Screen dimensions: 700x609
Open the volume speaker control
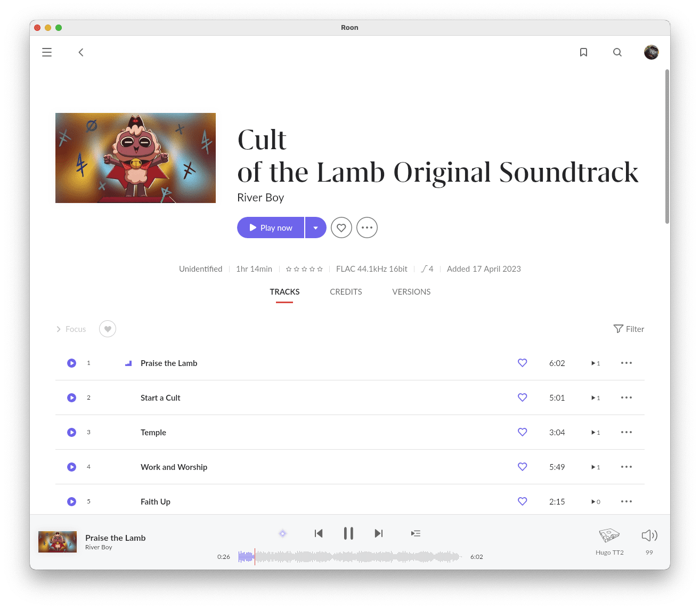pyautogui.click(x=649, y=535)
